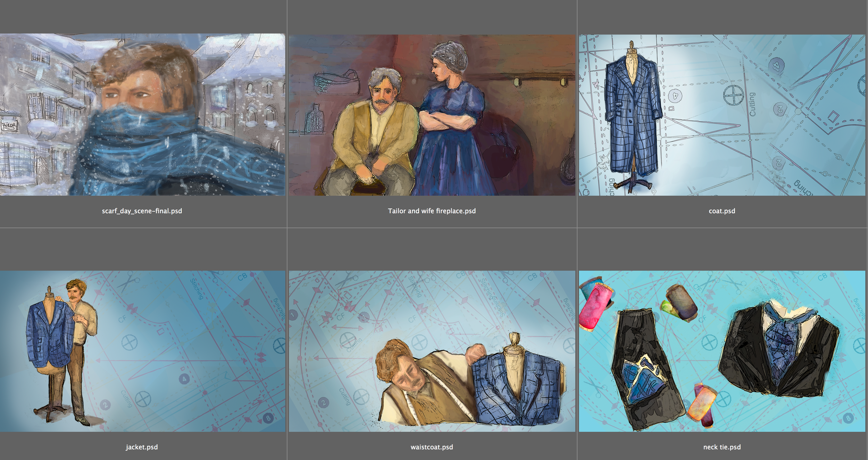This screenshot has width=868, height=460.
Task: Select the coat.psd thumbnail image
Action: (x=722, y=114)
